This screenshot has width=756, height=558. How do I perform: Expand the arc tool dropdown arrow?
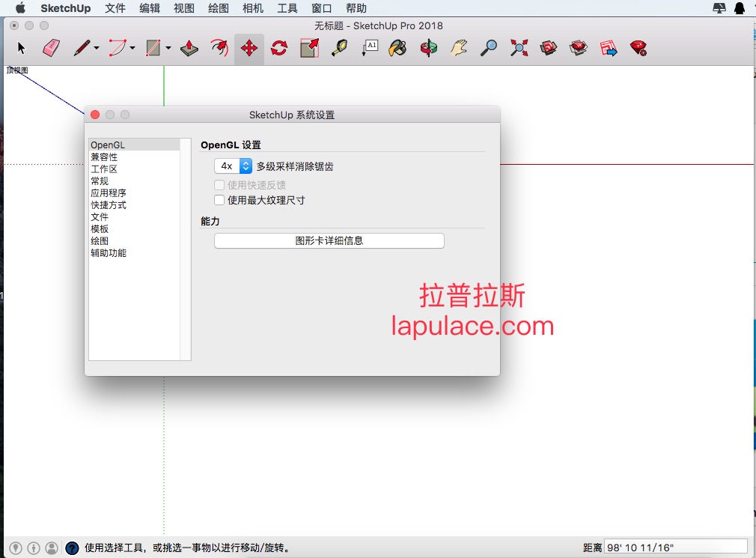[x=132, y=48]
